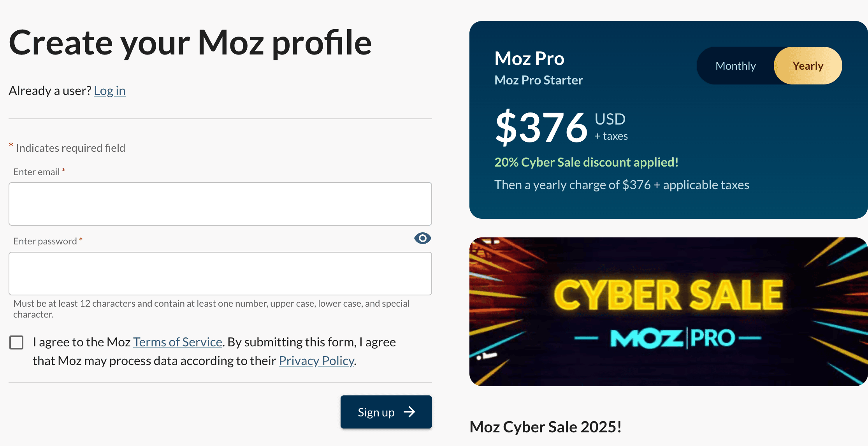Toggle the password visibility eye icon
Image resolution: width=868 pixels, height=446 pixels.
422,238
